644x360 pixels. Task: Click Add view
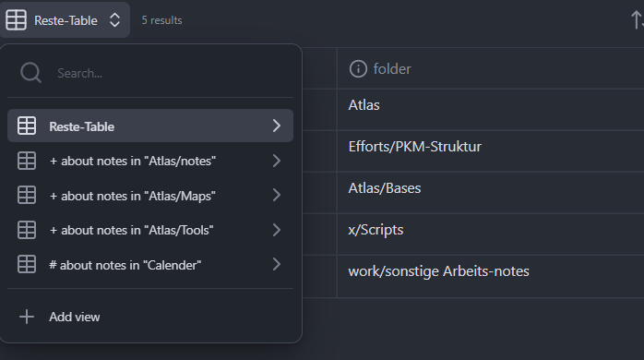coord(150,317)
